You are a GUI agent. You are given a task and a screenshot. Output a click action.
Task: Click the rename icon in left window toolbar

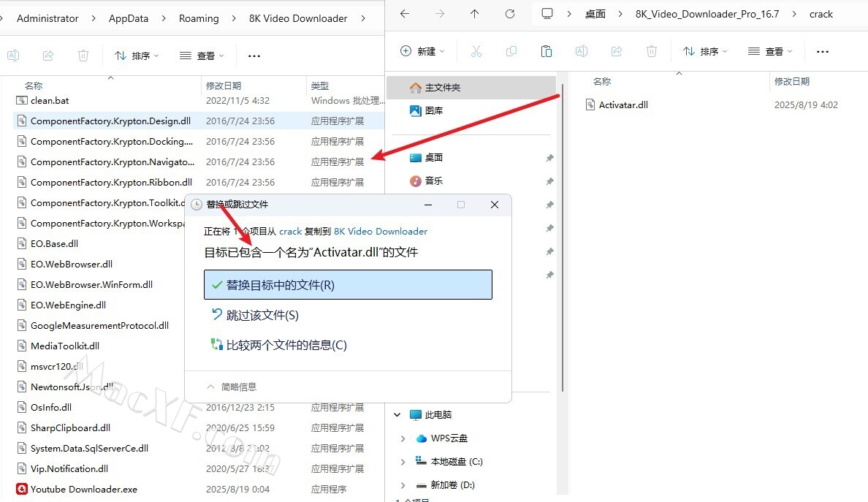pos(13,56)
